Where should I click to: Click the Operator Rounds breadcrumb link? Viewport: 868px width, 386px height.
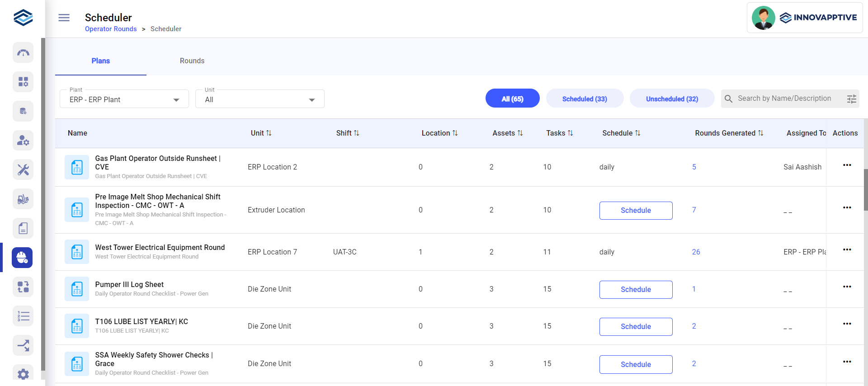point(111,29)
